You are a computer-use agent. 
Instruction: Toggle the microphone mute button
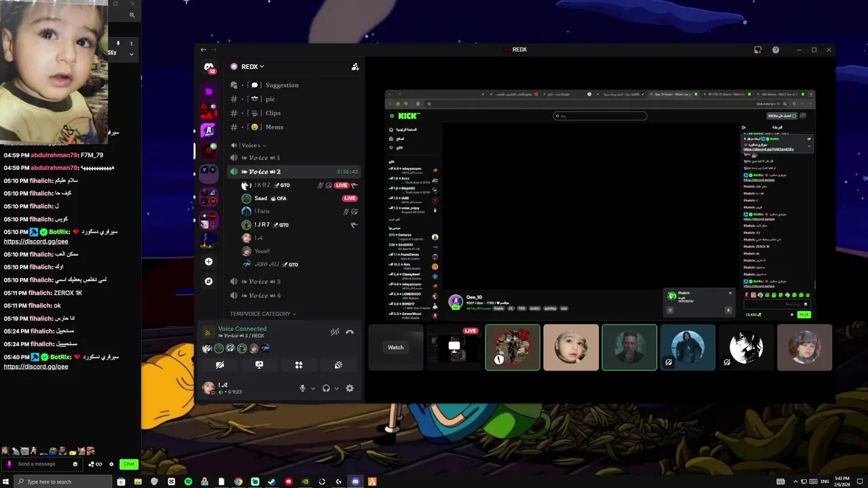[302, 388]
